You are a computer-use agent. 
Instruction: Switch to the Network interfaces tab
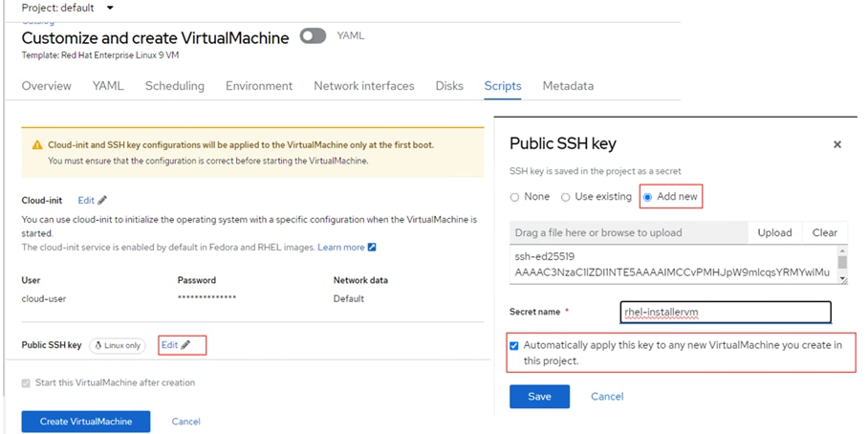(x=363, y=86)
